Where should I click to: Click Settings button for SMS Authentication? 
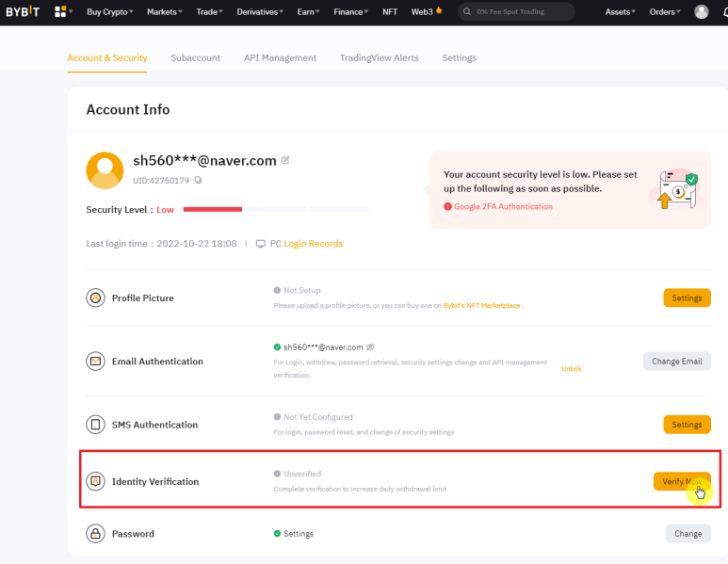pos(687,425)
